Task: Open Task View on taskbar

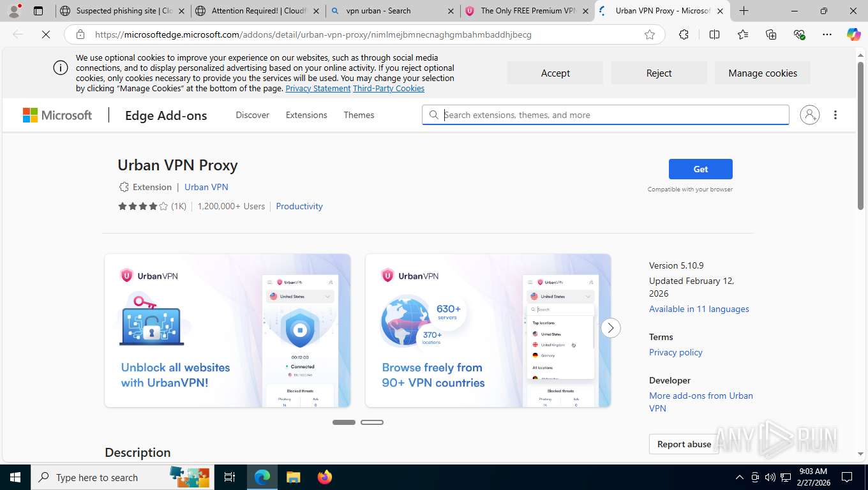Action: tap(230, 477)
